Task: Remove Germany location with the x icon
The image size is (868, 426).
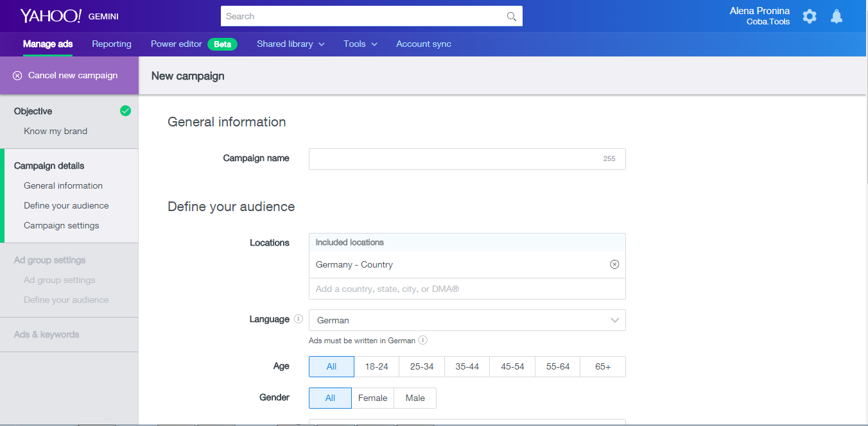Action: tap(614, 264)
